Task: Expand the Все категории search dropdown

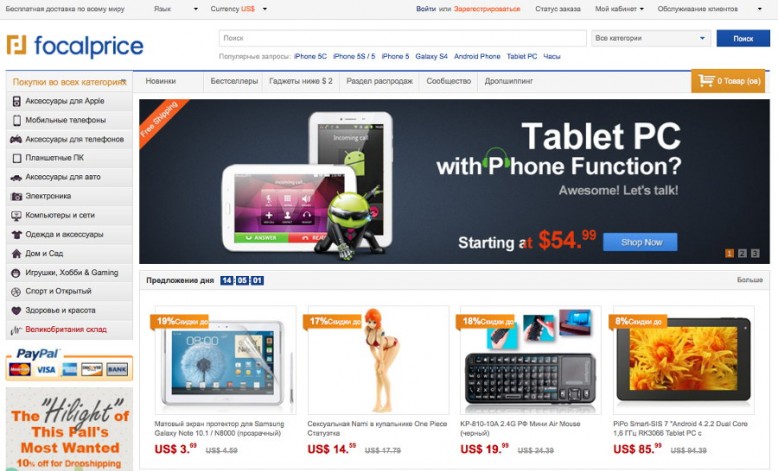Action: coord(650,38)
